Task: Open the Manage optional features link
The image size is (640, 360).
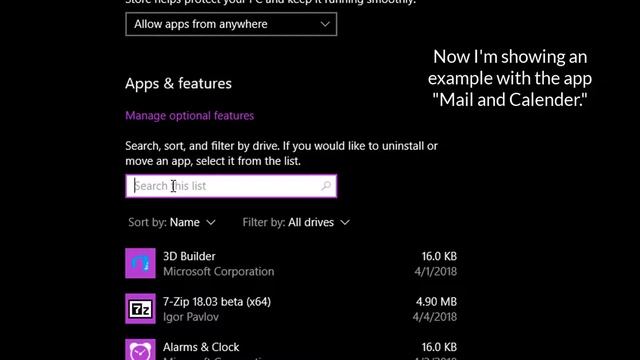Action: (x=189, y=116)
